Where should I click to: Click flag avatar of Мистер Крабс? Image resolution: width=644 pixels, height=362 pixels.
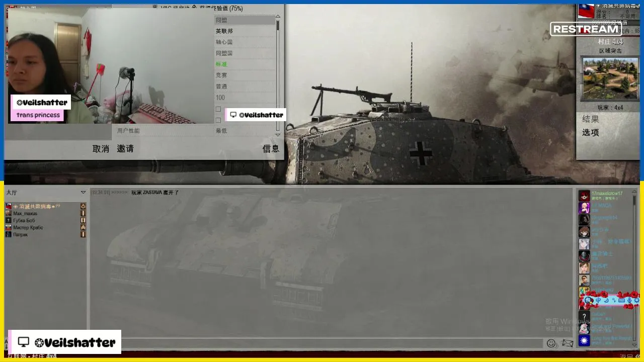9,228
